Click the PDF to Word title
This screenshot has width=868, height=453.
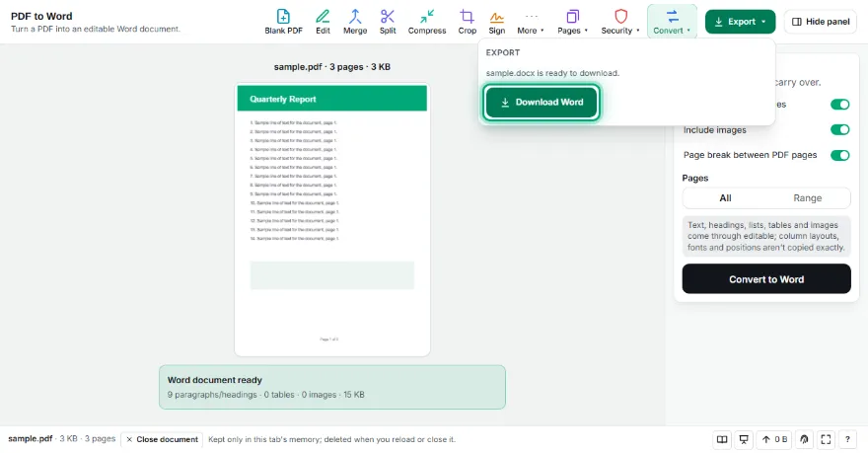[41, 16]
